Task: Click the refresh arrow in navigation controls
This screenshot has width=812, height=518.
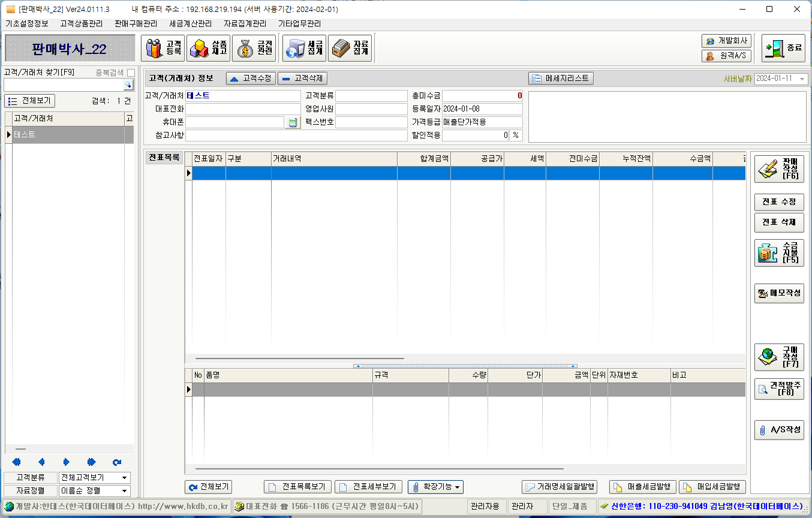Action: [x=117, y=462]
